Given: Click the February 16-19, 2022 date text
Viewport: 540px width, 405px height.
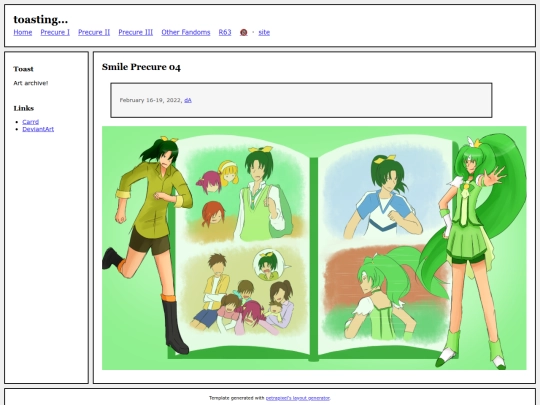Looking at the screenshot, I should click(x=150, y=100).
